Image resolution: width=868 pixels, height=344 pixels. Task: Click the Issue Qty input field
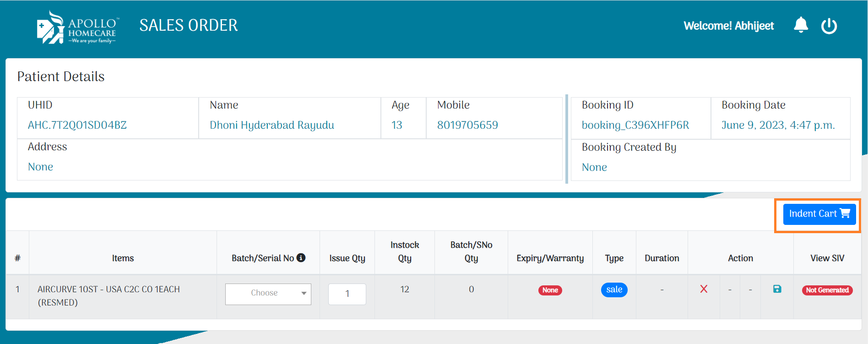[x=347, y=294]
